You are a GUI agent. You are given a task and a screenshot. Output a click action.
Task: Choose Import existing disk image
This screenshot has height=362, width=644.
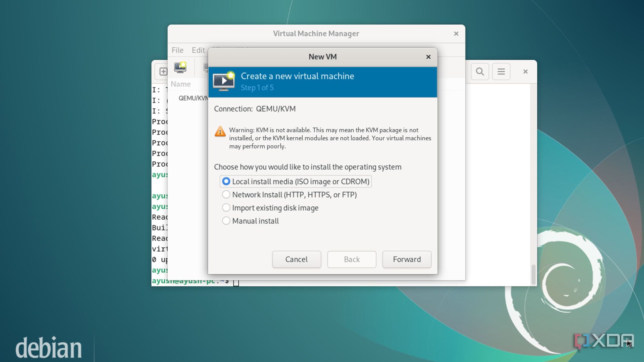(x=226, y=208)
